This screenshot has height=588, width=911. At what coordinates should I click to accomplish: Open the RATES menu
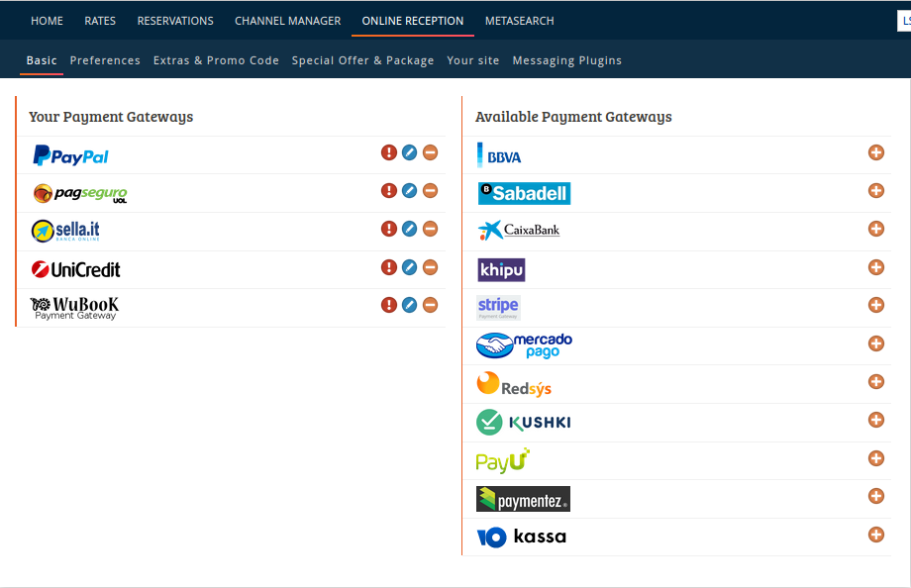click(x=100, y=21)
